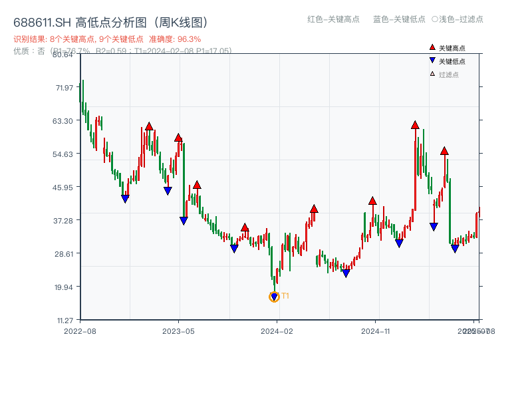Click the blue 关键低点 triangle legend icon
This screenshot has height=399, width=532.
(432, 60)
